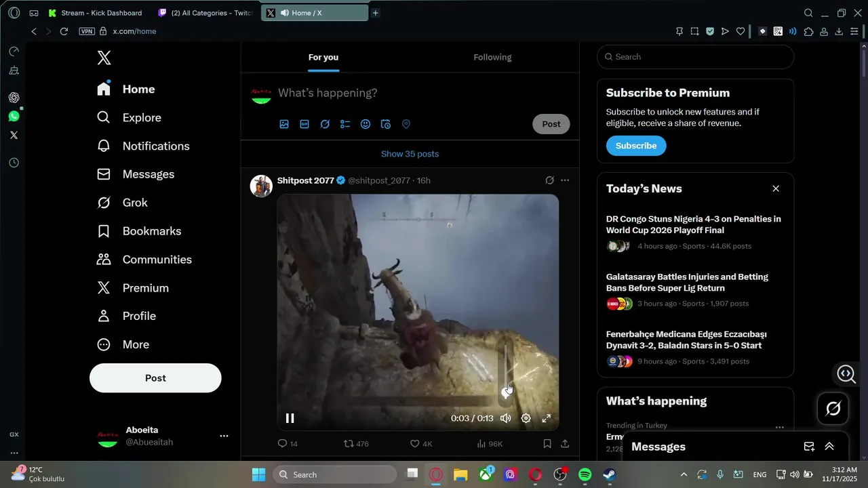Open the Windows Start menu
The height and width of the screenshot is (488, 868).
tap(258, 474)
